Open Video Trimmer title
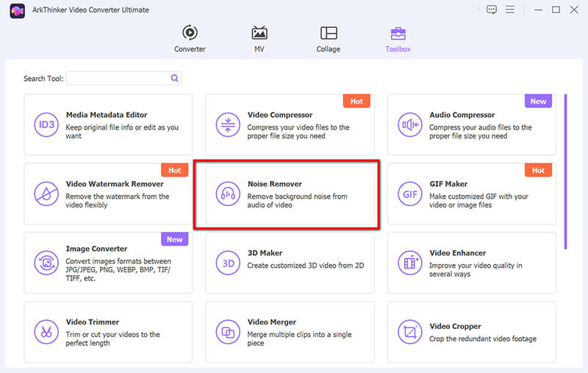Viewport: 588px width, 373px height. click(x=93, y=322)
